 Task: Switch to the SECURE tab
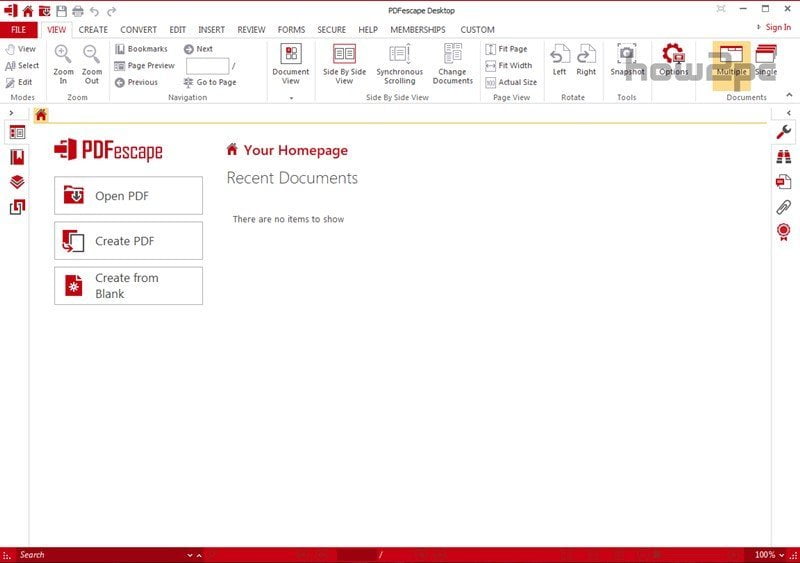tap(332, 30)
